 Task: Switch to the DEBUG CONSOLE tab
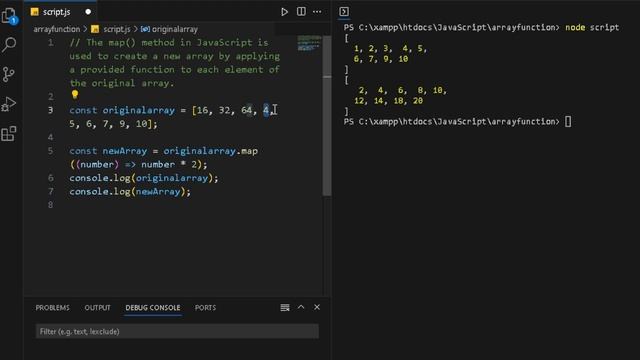coord(153,308)
